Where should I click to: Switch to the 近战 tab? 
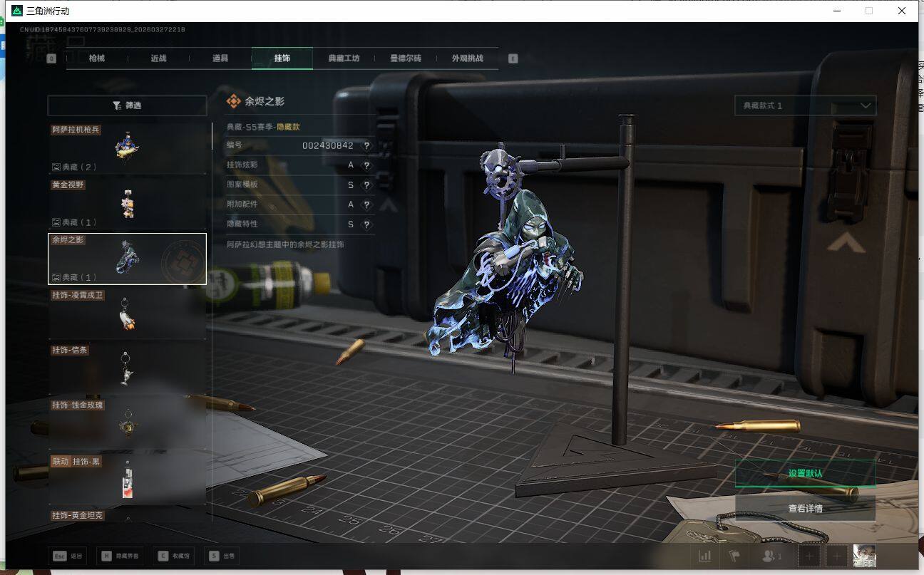point(158,58)
